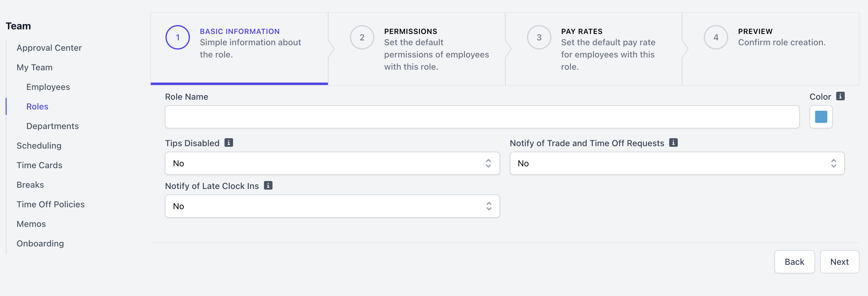Click the step 2 Permissions circle
This screenshot has width=868, height=296.
pyautogui.click(x=362, y=37)
